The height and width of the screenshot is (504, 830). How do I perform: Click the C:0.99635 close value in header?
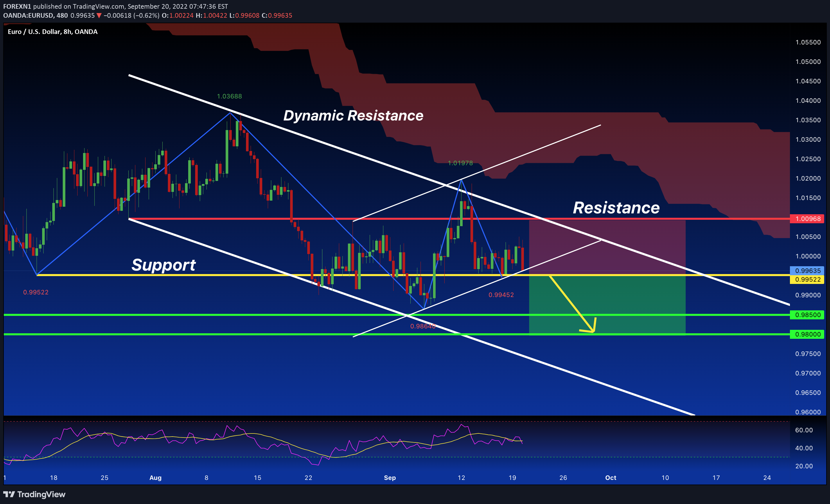coord(277,15)
